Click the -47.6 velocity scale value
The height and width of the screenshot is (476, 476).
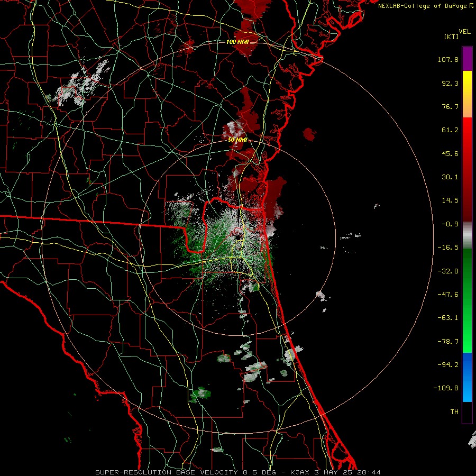448,295
